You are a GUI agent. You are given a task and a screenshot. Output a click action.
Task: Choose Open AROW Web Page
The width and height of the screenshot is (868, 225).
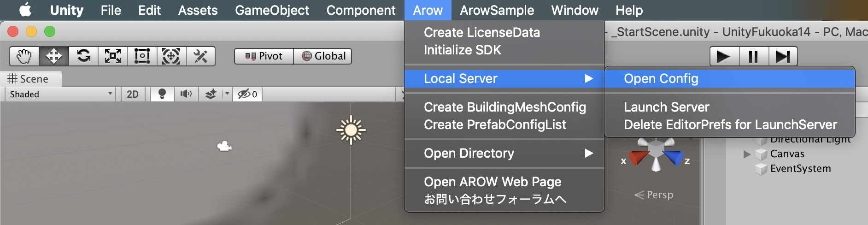click(x=504, y=182)
